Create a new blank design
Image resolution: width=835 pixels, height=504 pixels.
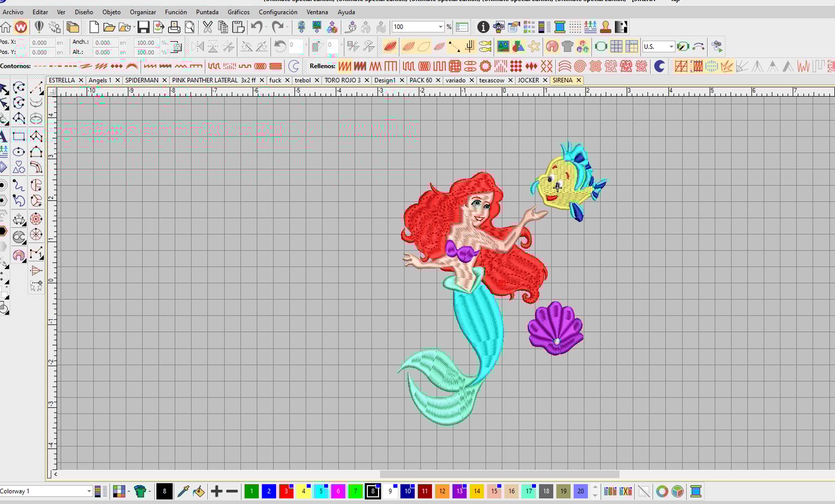click(94, 27)
